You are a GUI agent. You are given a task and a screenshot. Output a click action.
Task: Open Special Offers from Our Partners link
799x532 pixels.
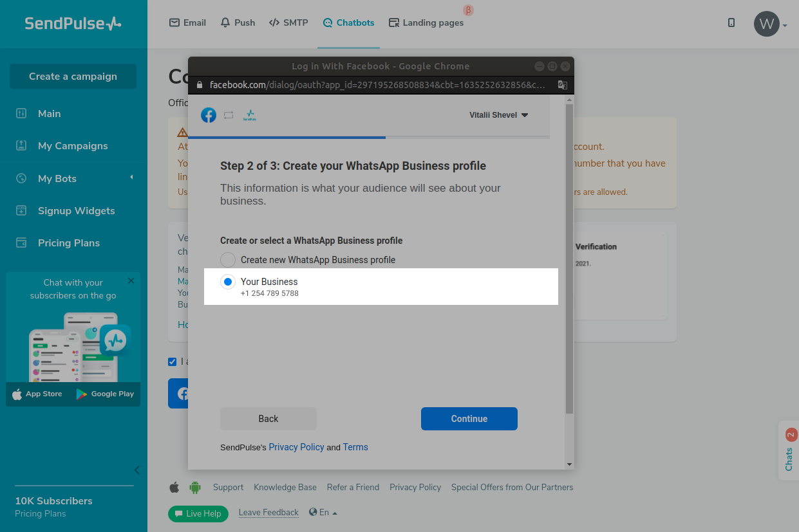click(512, 487)
